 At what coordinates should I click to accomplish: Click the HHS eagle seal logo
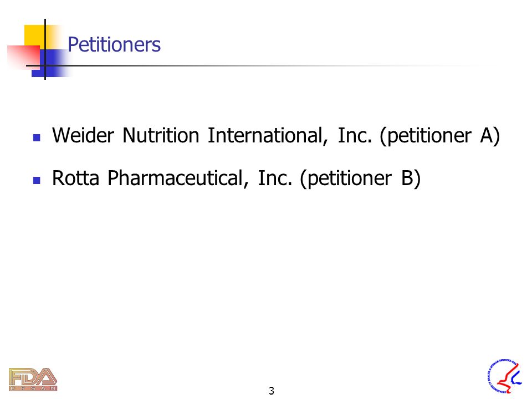click(504, 376)
